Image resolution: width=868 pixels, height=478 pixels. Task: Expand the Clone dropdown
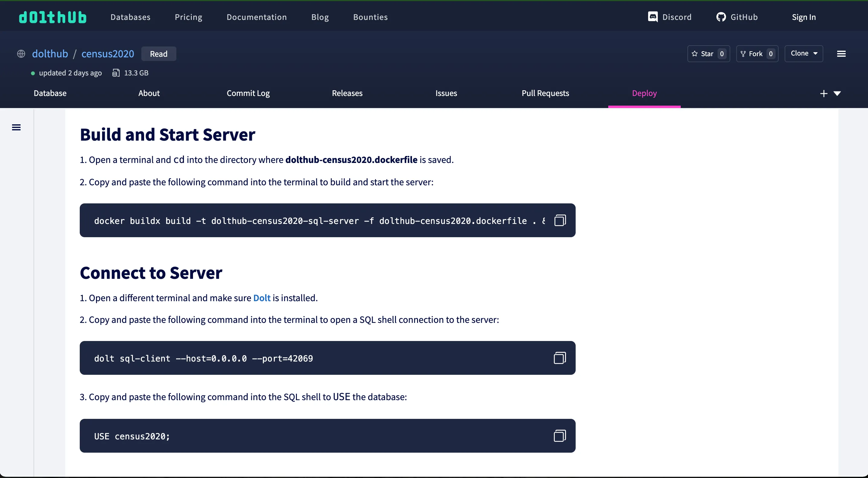coord(804,53)
